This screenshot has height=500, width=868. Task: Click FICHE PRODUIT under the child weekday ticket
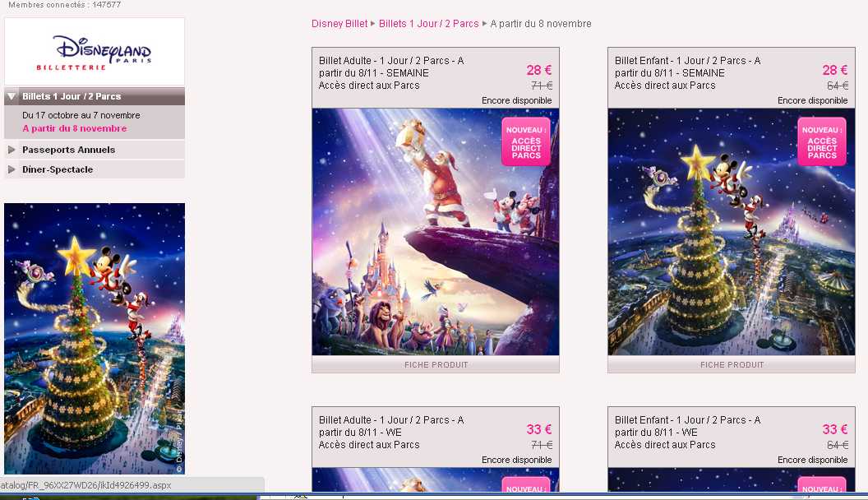pyautogui.click(x=732, y=364)
